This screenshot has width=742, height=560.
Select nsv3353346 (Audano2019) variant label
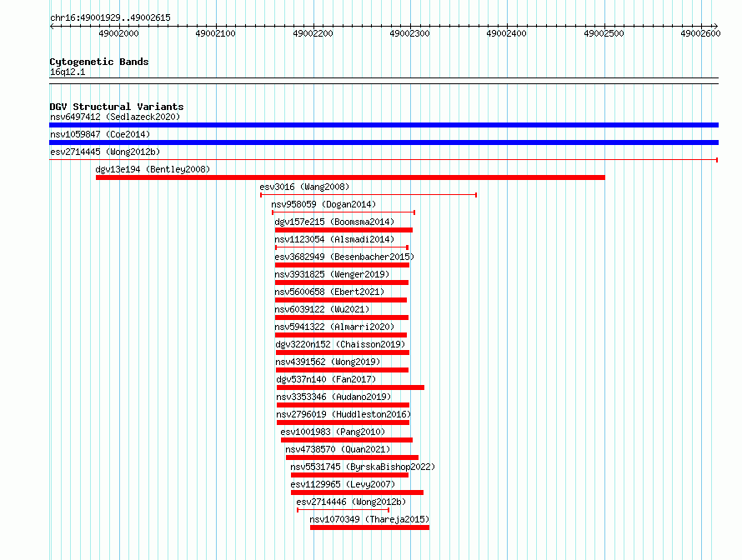point(333,397)
